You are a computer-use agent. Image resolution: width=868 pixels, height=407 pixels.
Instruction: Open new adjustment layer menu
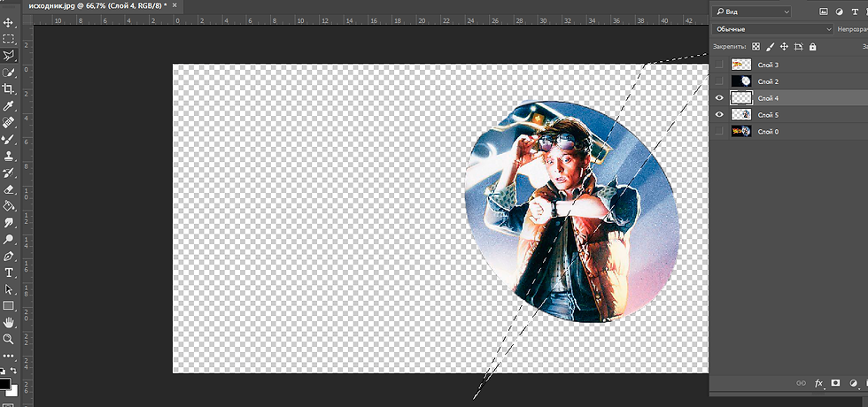[x=853, y=382]
